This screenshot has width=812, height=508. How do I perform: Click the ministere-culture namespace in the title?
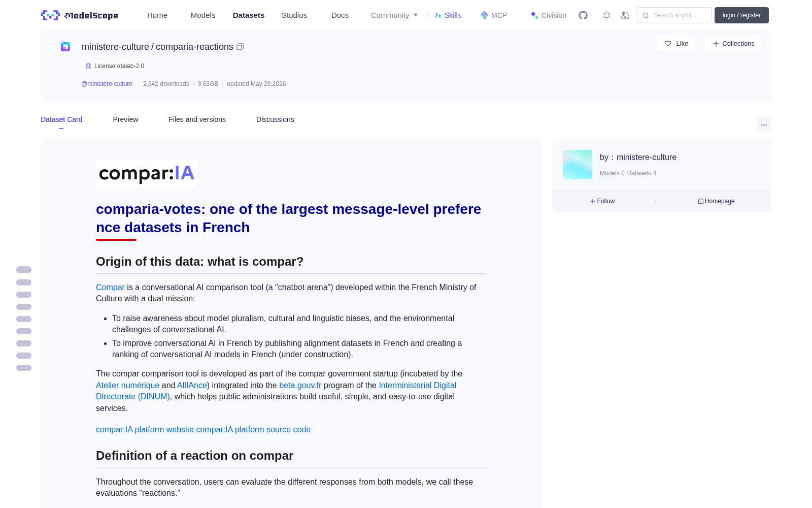click(115, 47)
